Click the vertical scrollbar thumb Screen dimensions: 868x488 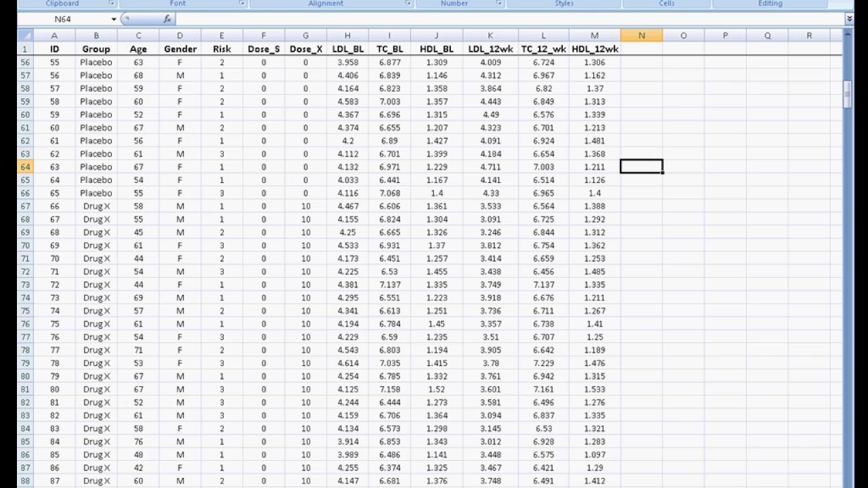(848, 94)
